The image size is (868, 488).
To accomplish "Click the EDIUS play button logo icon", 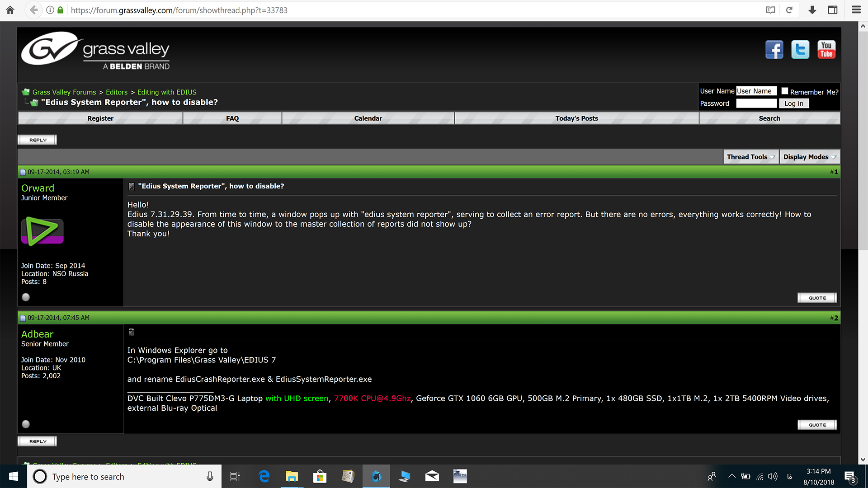I will [x=42, y=231].
